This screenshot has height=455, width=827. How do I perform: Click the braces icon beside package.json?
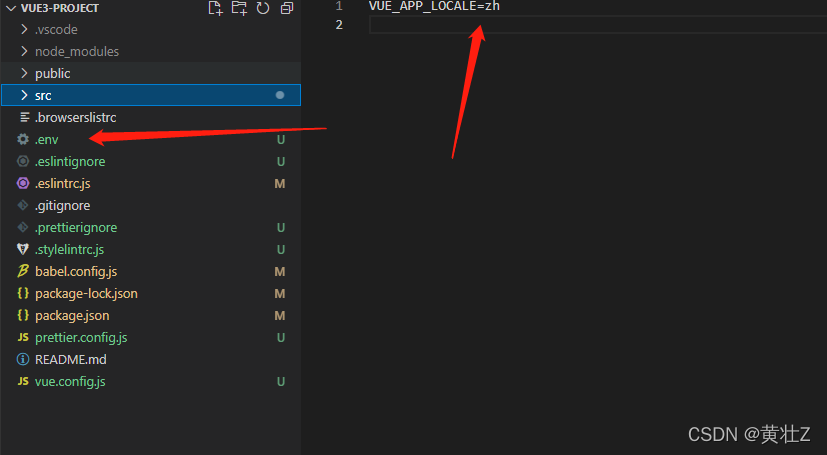pos(23,315)
